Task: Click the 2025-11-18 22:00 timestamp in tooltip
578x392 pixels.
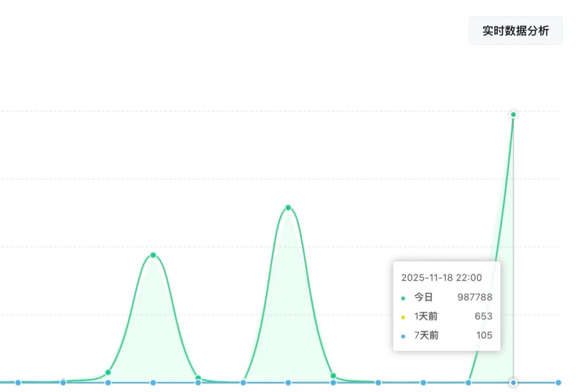Action: (441, 277)
